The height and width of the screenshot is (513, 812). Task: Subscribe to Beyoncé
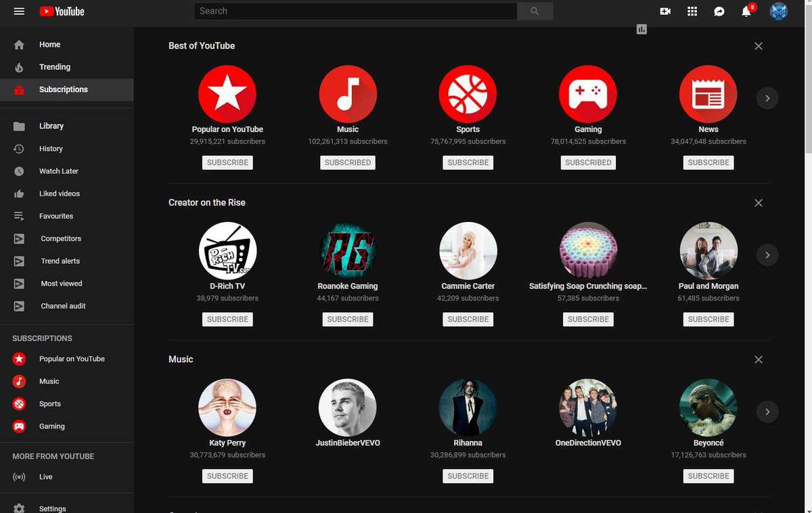point(708,476)
